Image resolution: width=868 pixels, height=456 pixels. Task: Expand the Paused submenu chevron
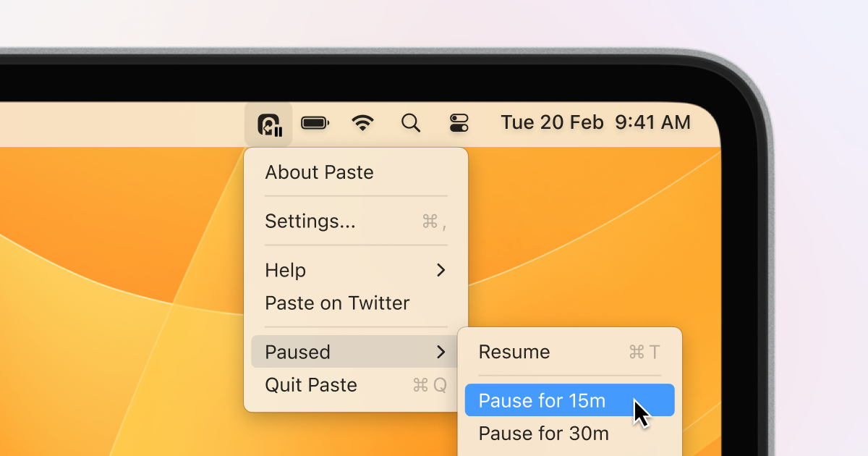441,352
